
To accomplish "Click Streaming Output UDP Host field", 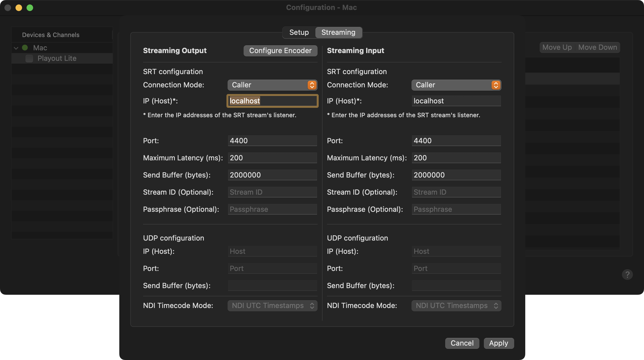I will [272, 251].
